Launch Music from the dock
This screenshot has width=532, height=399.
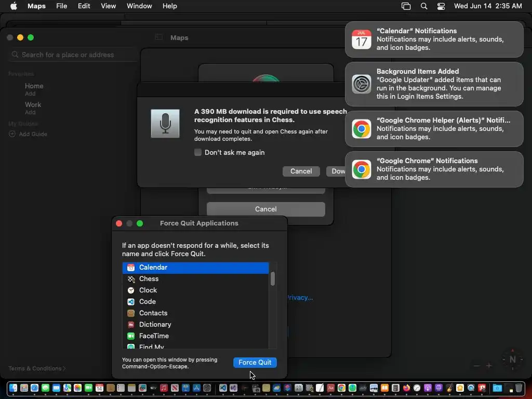(164, 388)
